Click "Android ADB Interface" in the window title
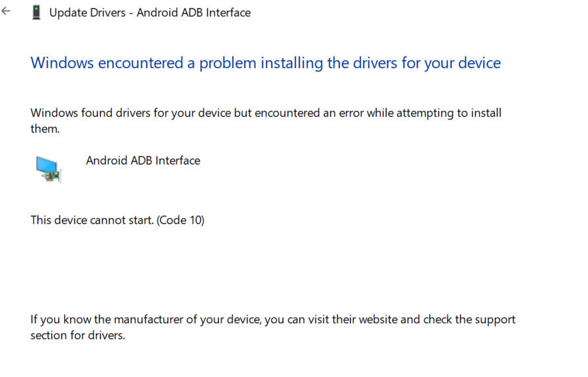The height and width of the screenshot is (377, 588). coord(194,13)
